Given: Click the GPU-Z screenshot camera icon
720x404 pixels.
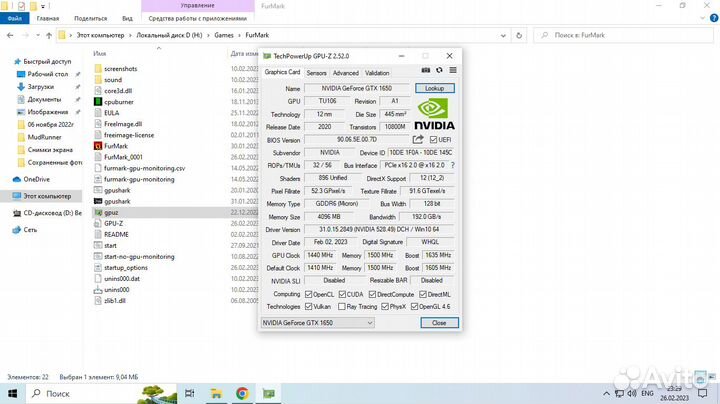Looking at the screenshot, I should pyautogui.click(x=426, y=72).
